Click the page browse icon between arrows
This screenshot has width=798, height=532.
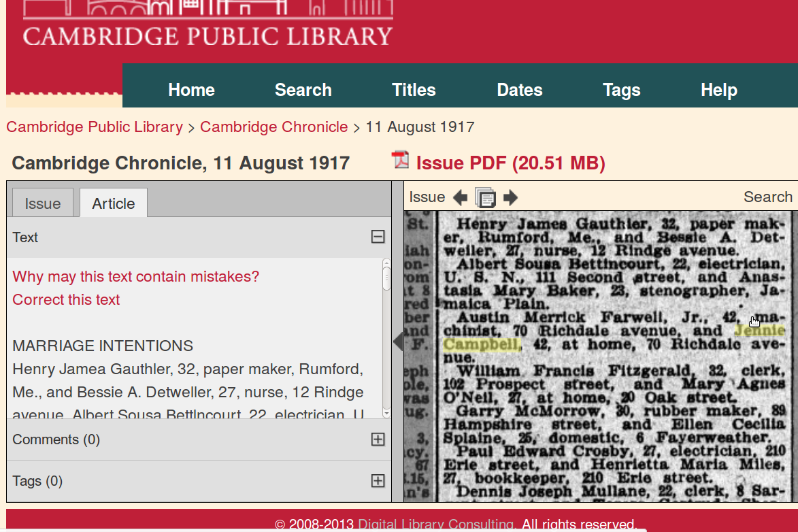(485, 198)
